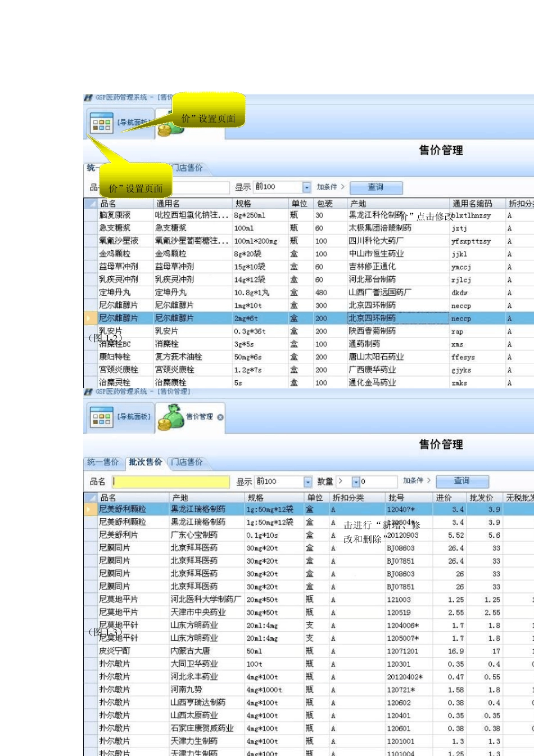Switch to 统一售价 tab beside 批次售价

(103, 462)
